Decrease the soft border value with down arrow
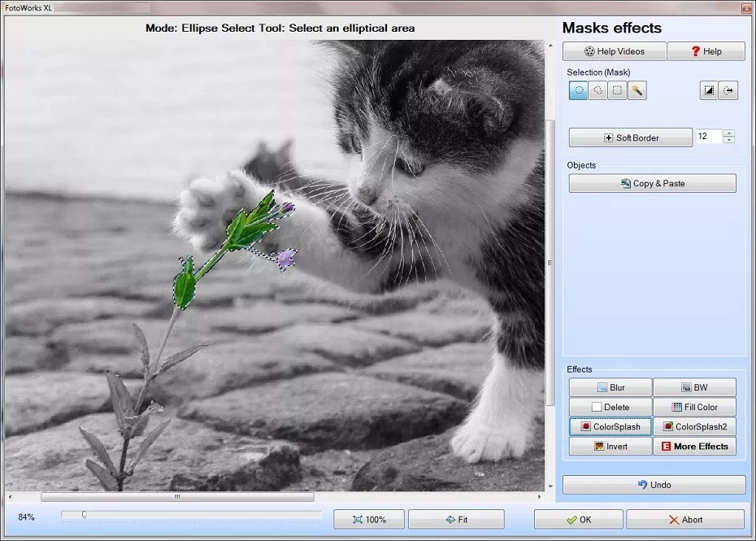 tap(728, 141)
